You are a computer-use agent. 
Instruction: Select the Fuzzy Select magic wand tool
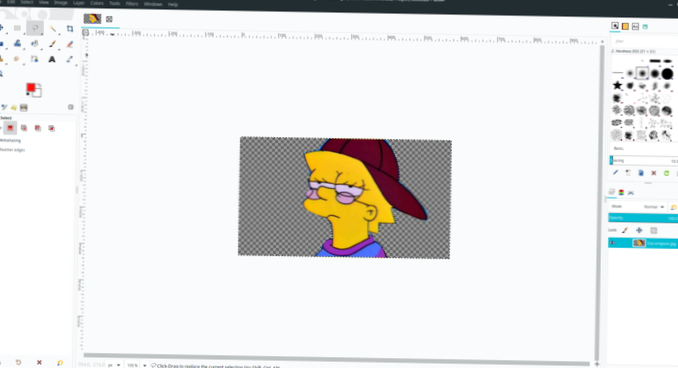pos(53,29)
